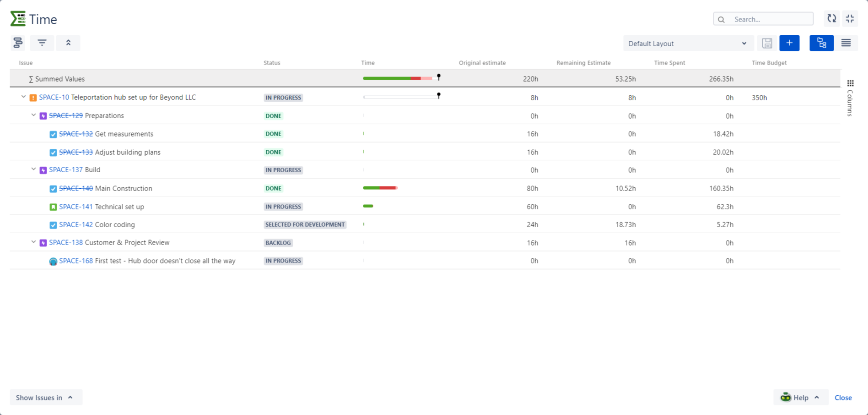Screen dimensions: 868x415
Task: Open the Default Layout dropdown
Action: (x=688, y=43)
